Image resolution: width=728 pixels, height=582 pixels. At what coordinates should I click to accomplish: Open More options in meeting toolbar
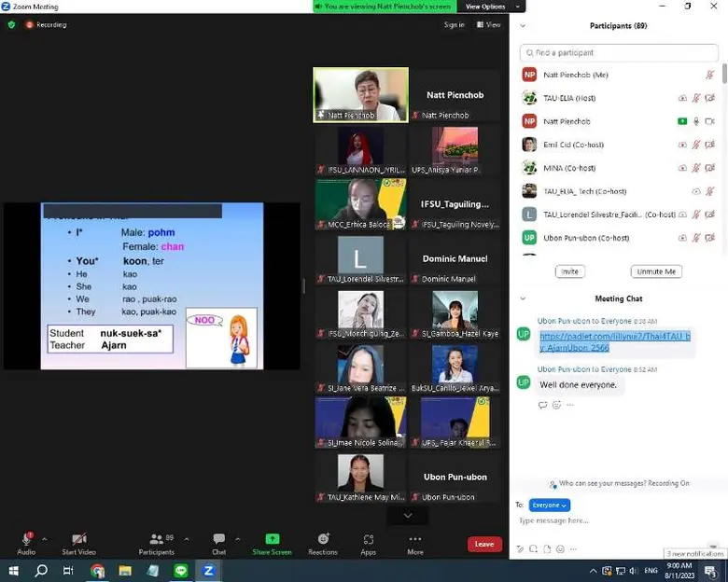pyautogui.click(x=415, y=539)
